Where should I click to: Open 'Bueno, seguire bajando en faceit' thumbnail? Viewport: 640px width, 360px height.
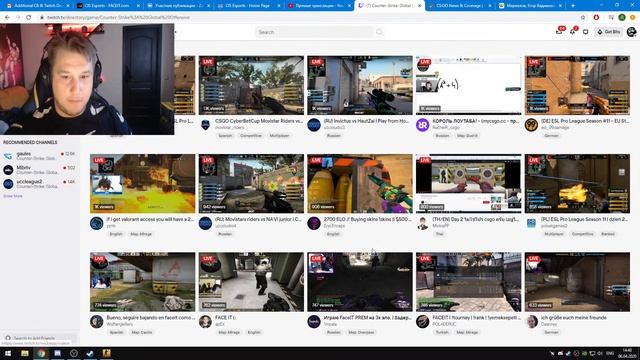pyautogui.click(x=142, y=282)
